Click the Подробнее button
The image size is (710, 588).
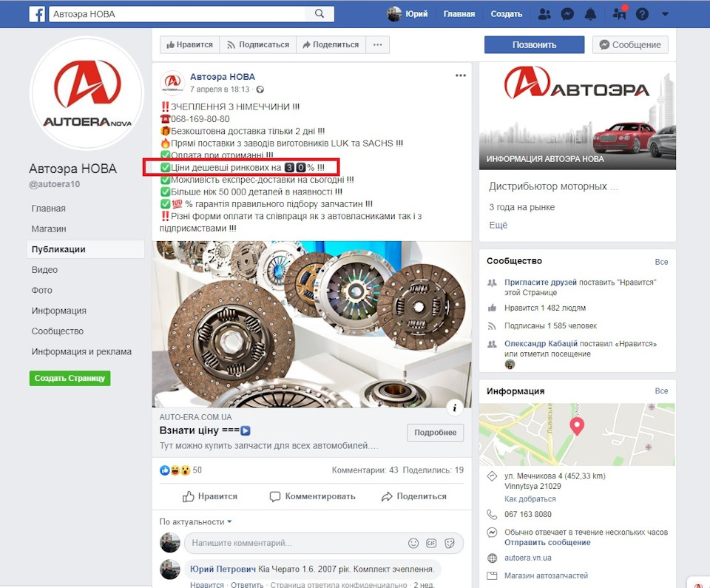435,432
